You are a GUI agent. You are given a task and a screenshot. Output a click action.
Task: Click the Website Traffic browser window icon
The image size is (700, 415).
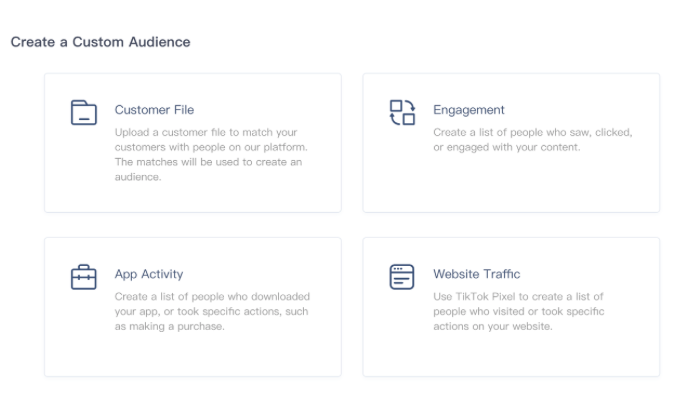402,276
